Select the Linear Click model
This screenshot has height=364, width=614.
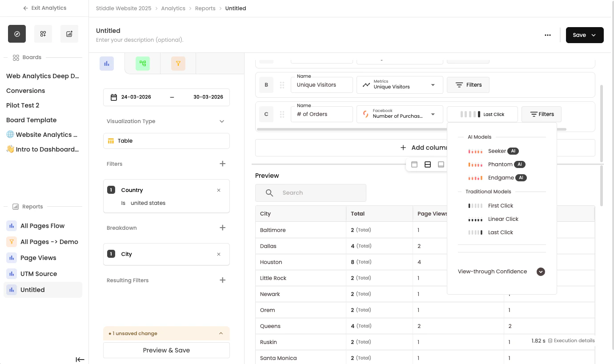pos(494,219)
